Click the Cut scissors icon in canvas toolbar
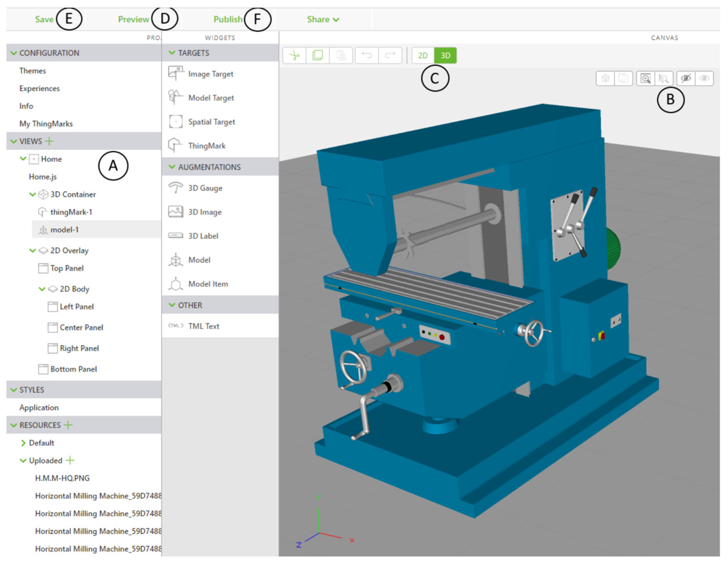 click(x=294, y=55)
